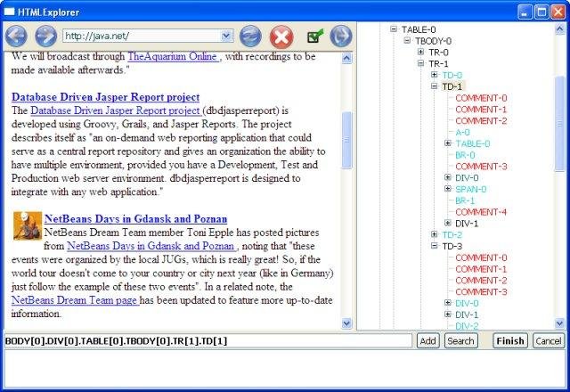
Task: Select the COMMENT-4 tree item
Action: coord(481,212)
